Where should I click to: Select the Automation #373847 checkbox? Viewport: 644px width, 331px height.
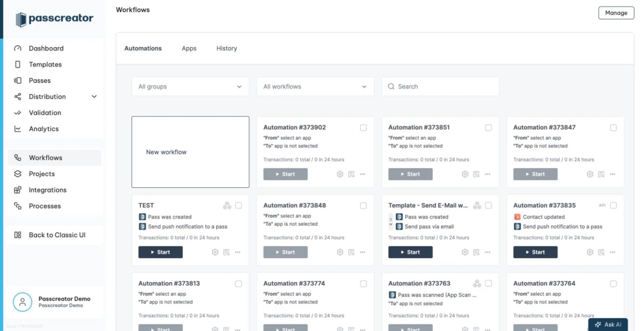tap(613, 128)
